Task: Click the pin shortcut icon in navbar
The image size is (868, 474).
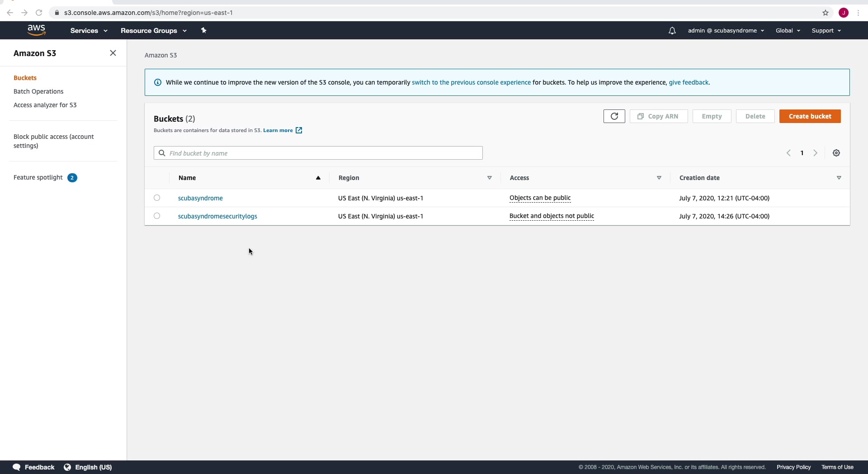Action: point(203,30)
